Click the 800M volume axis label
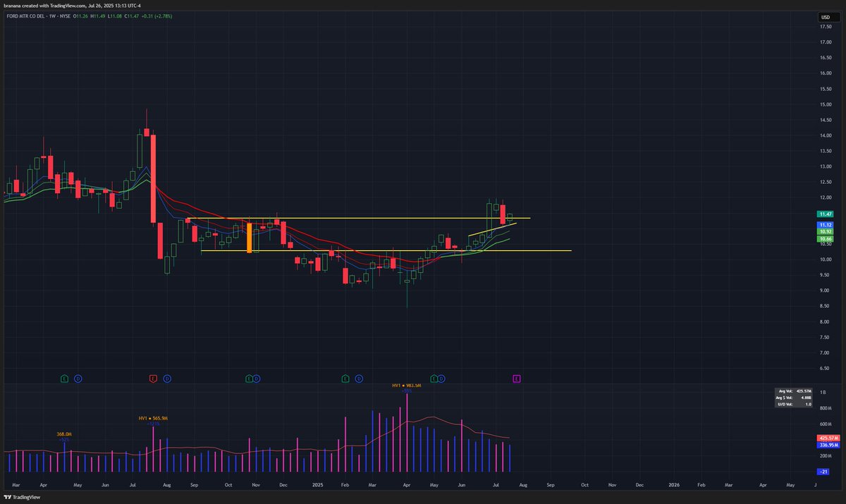 pyautogui.click(x=826, y=408)
